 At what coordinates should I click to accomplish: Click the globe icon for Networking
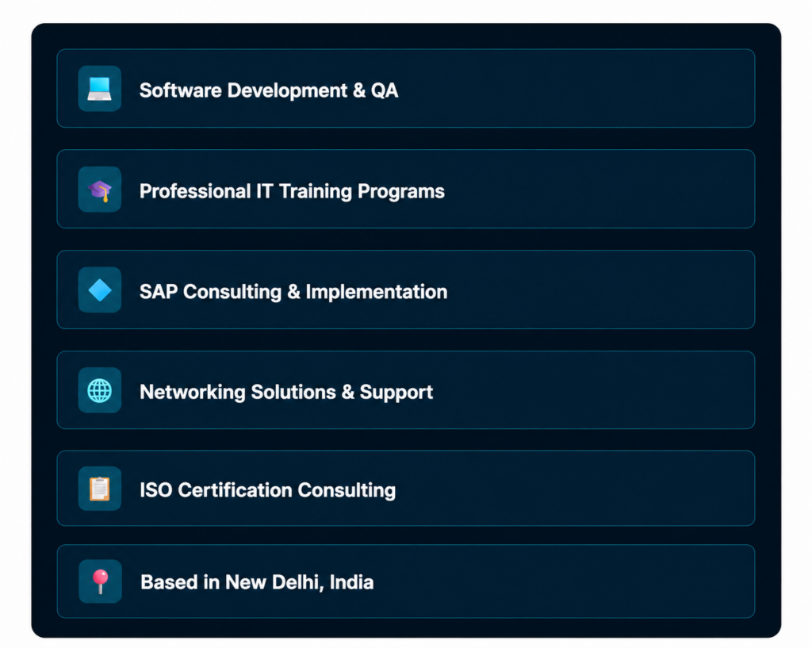point(99,390)
